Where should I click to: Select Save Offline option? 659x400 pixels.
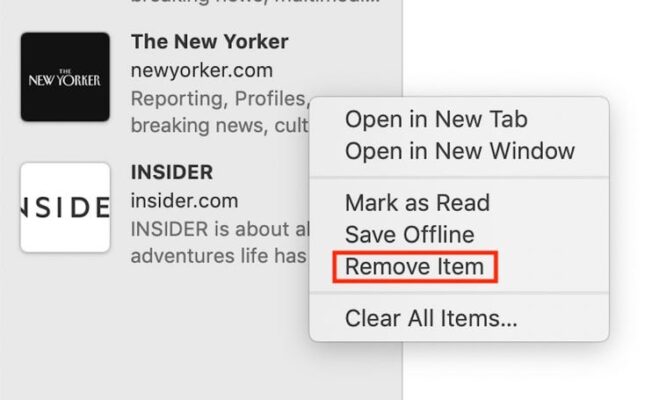[x=409, y=234]
